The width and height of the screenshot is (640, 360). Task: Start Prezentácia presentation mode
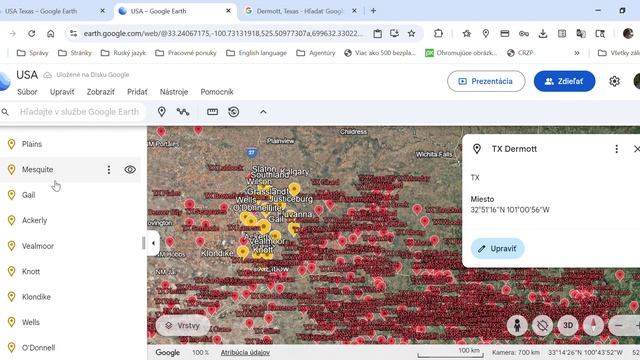pyautogui.click(x=486, y=81)
